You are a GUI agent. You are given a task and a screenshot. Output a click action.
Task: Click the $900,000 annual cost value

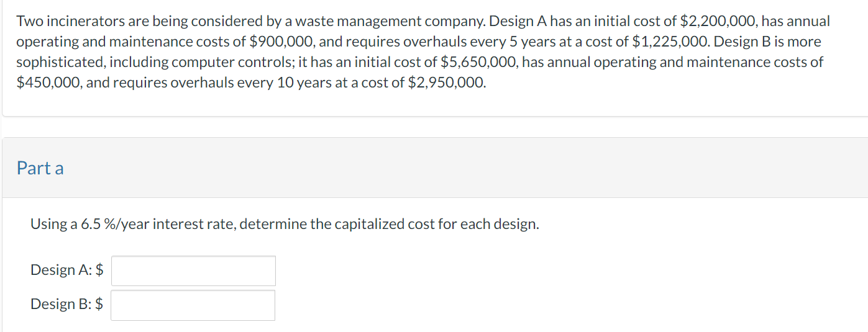pos(281,42)
